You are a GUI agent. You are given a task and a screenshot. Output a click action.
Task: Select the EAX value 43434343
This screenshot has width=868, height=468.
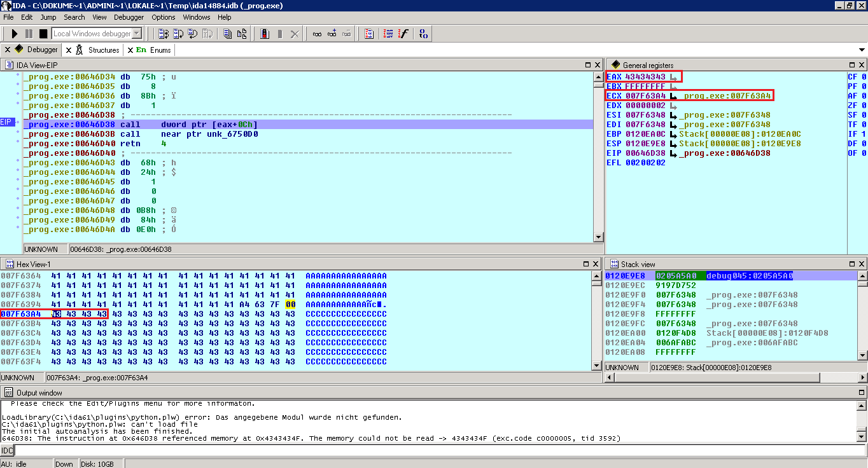click(x=645, y=77)
